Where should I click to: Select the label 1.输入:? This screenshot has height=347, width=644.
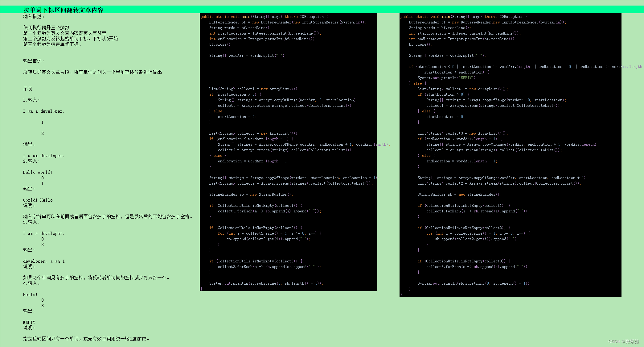click(31, 100)
